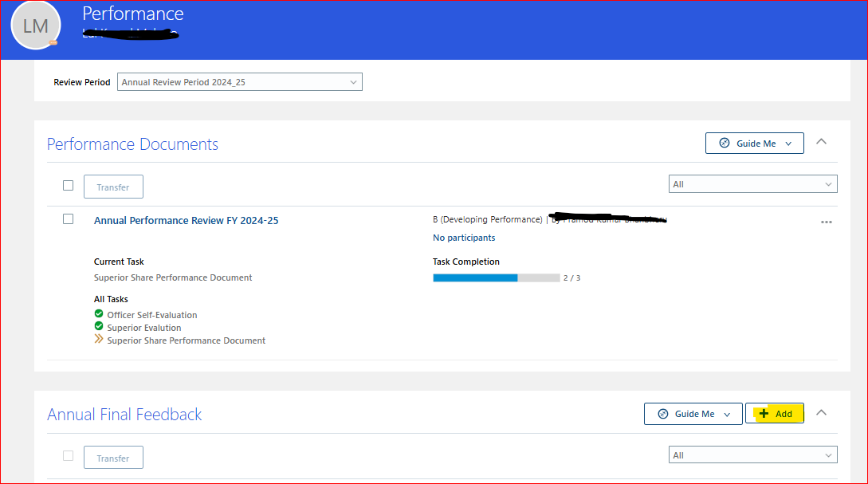Click the green checkmark beside Superior Evalution
The image size is (868, 484).
[x=99, y=327]
